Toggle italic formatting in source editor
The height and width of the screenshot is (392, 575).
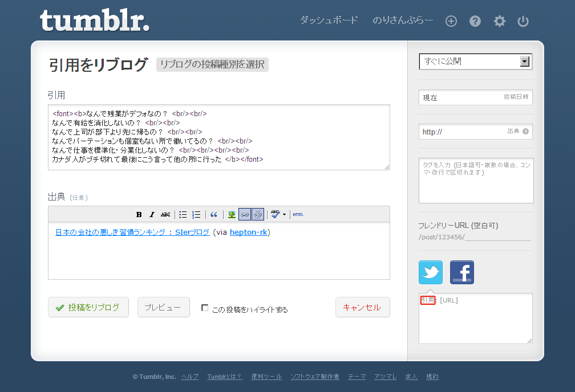click(x=152, y=214)
